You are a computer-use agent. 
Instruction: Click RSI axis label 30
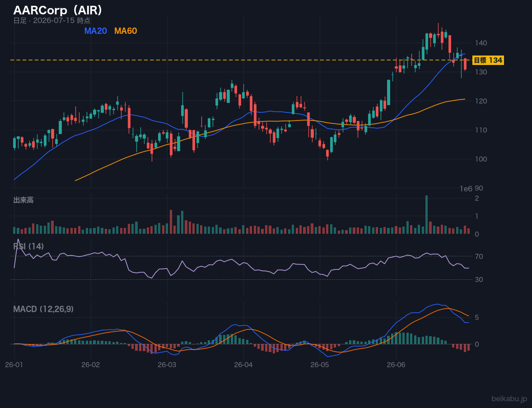click(479, 279)
